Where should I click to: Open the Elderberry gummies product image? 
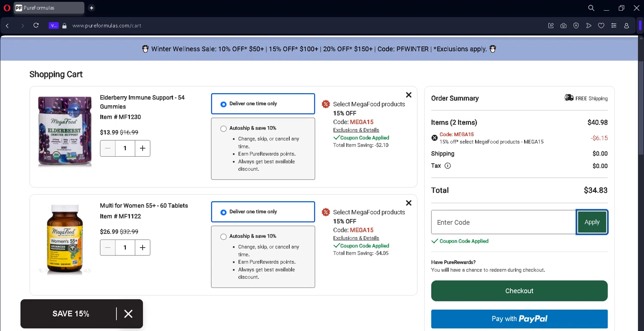pos(65,131)
